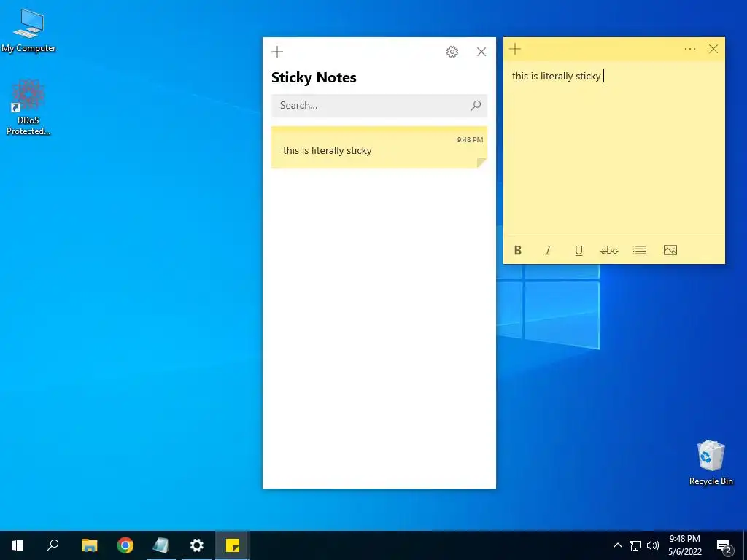Open the clock showing 9:48 PM 5/6/2022
Image resolution: width=747 pixels, height=560 pixels.
(684, 545)
